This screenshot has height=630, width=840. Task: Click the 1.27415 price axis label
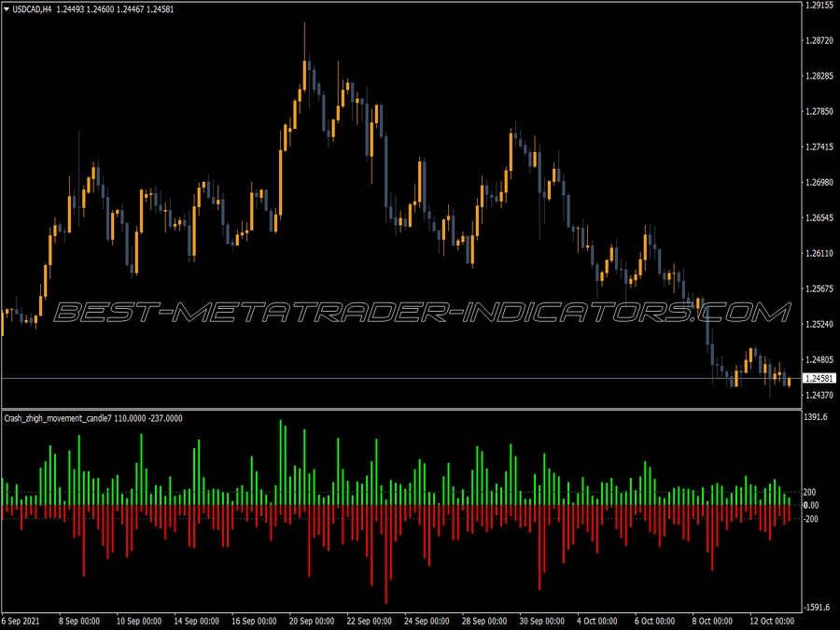(819, 147)
